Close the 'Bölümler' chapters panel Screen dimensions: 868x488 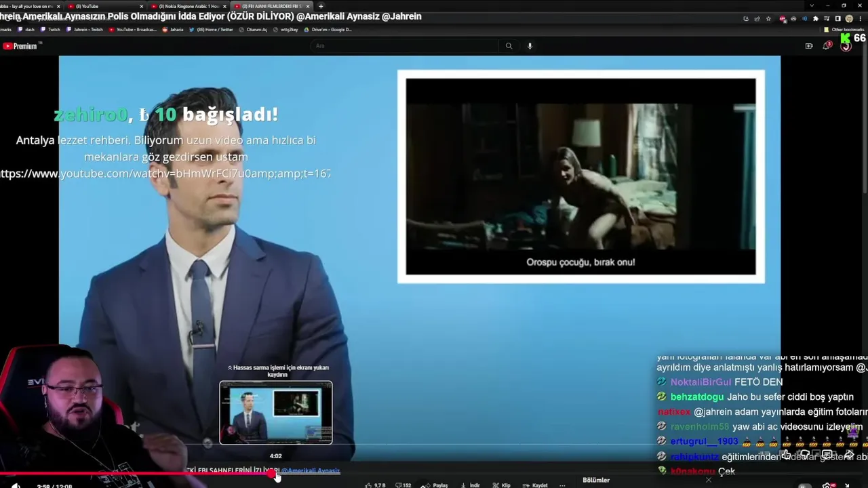709,480
